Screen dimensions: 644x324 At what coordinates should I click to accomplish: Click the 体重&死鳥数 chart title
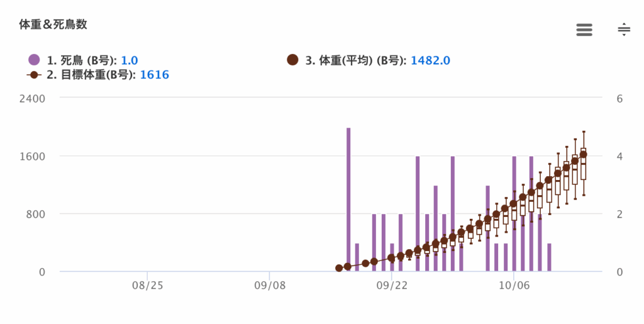click(x=53, y=25)
